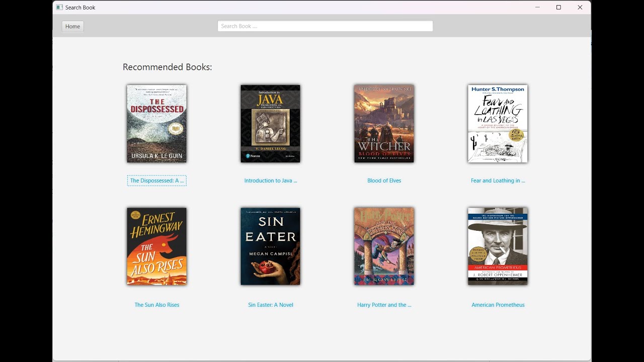Follow 'Sin Easter: A Novel' title link
Image resolution: width=644 pixels, height=362 pixels.
(x=271, y=305)
